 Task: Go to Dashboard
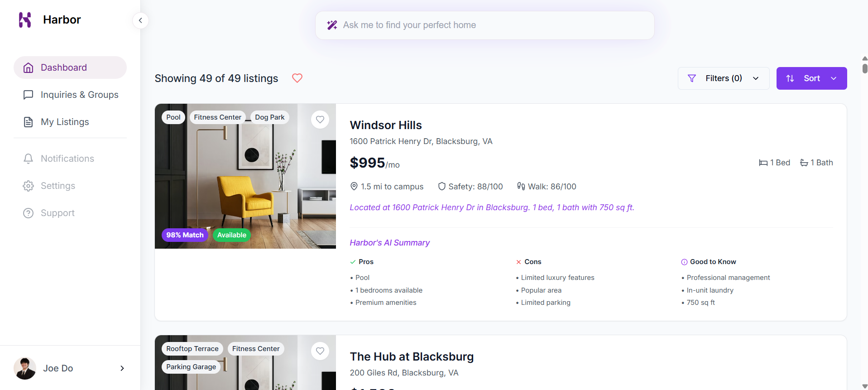pyautogui.click(x=70, y=67)
